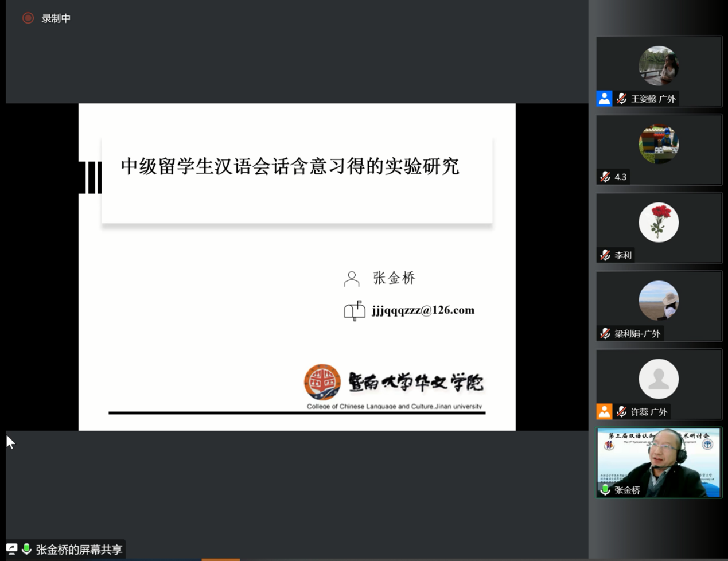Click the email address jjjqqqzzz@126.com on slide

click(x=423, y=310)
